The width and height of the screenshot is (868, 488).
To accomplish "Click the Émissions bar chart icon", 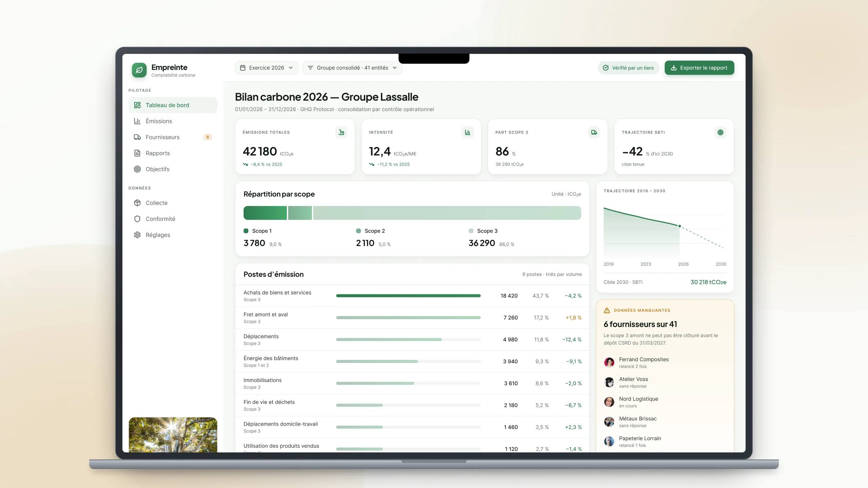I will point(137,121).
